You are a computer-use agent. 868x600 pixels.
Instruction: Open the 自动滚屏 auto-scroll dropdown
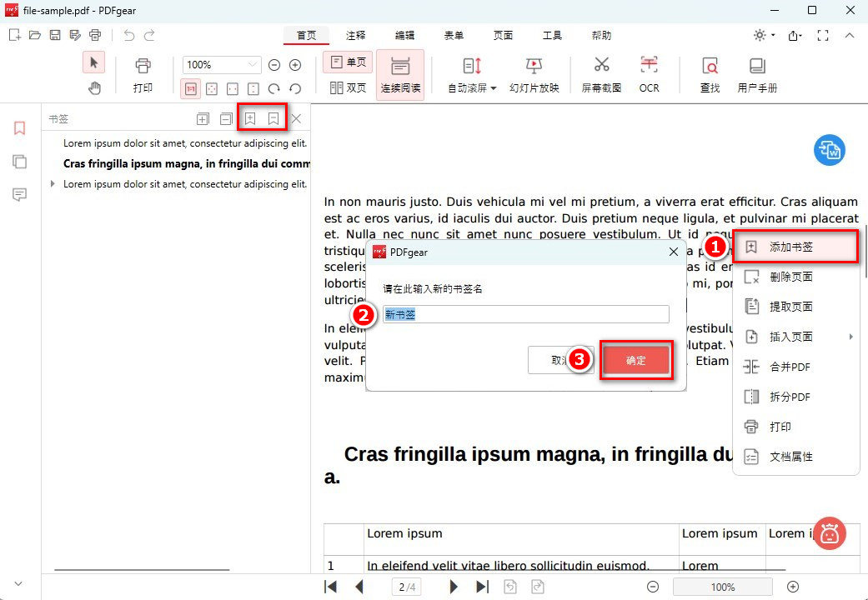coord(472,75)
